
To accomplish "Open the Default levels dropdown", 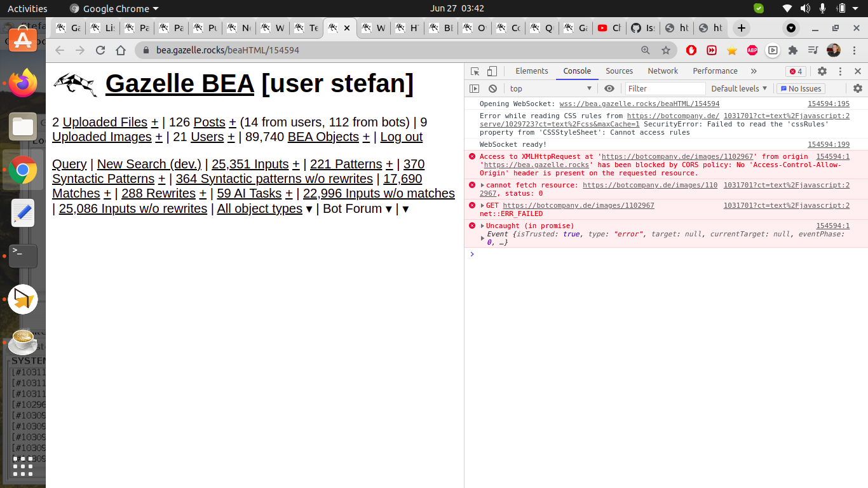I will tap(739, 89).
